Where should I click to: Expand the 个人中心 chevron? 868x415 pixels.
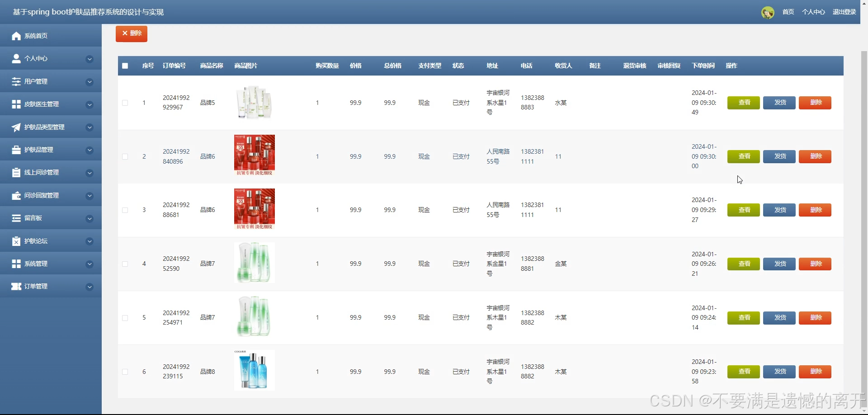pos(90,59)
